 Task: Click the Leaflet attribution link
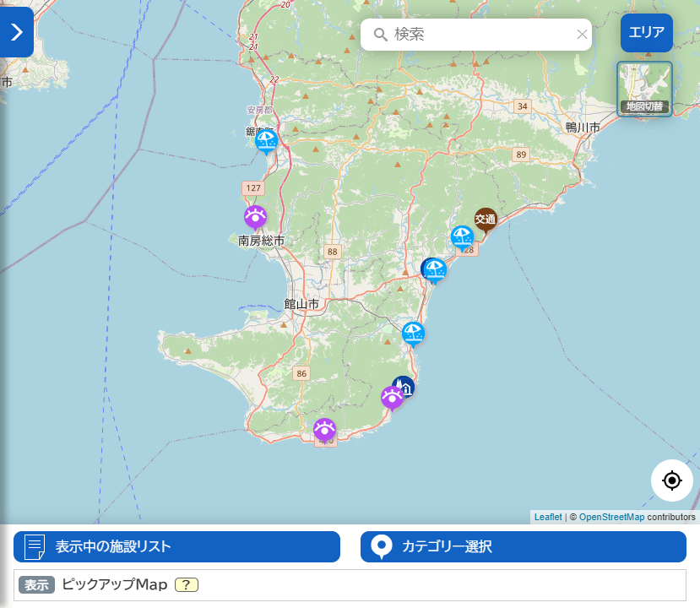point(547,516)
